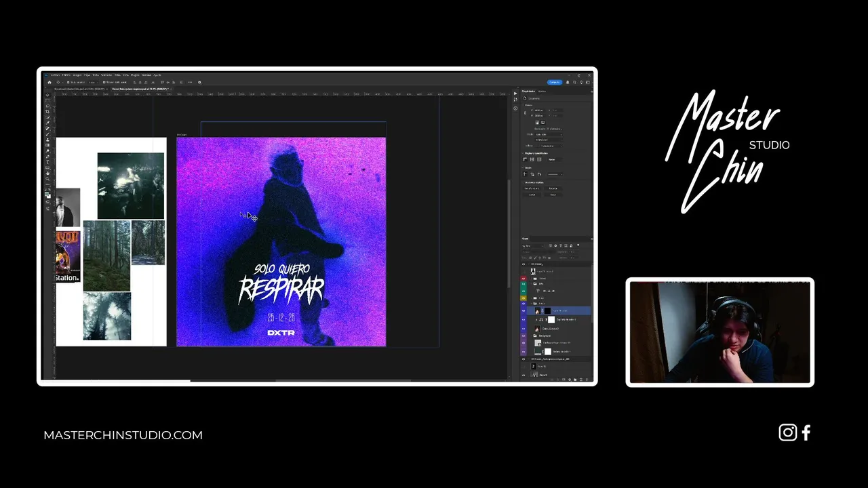
Task: Open the Filtro menu
Action: pos(117,75)
